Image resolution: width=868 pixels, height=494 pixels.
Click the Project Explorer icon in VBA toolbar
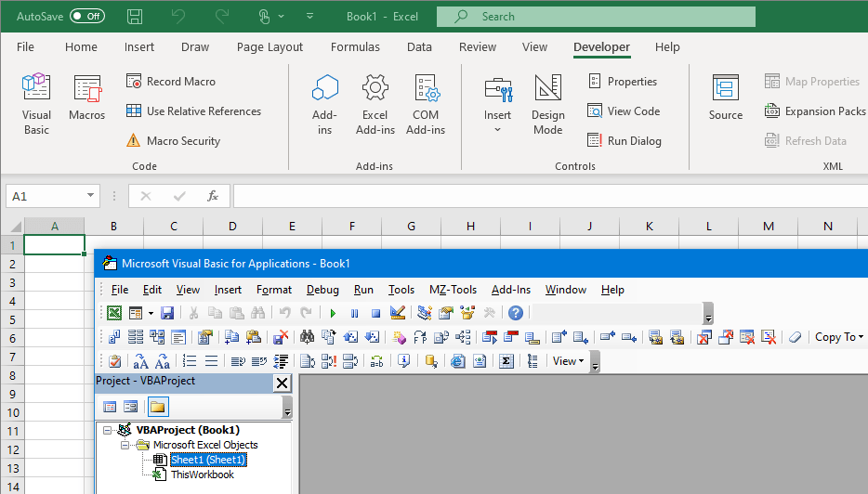(425, 313)
